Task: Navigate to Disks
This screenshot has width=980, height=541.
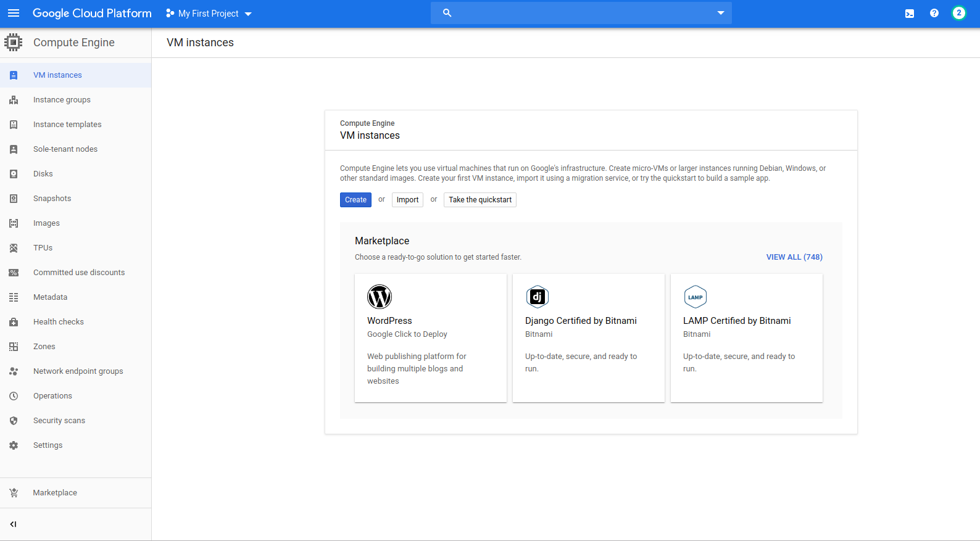Action: pyautogui.click(x=75, y=174)
